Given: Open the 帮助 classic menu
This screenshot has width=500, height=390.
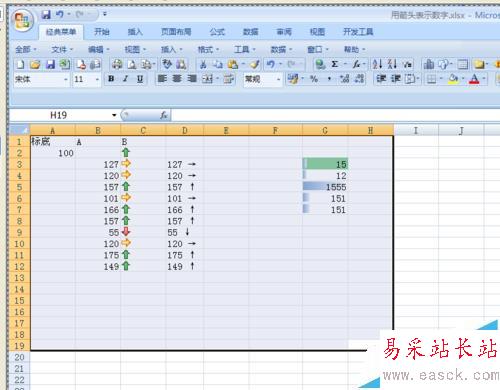Looking at the screenshot, I should 354,50.
